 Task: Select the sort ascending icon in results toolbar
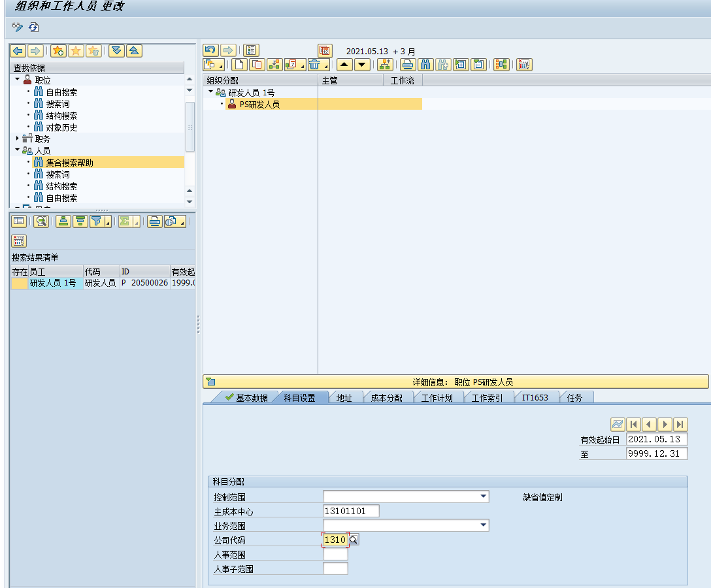(x=62, y=221)
